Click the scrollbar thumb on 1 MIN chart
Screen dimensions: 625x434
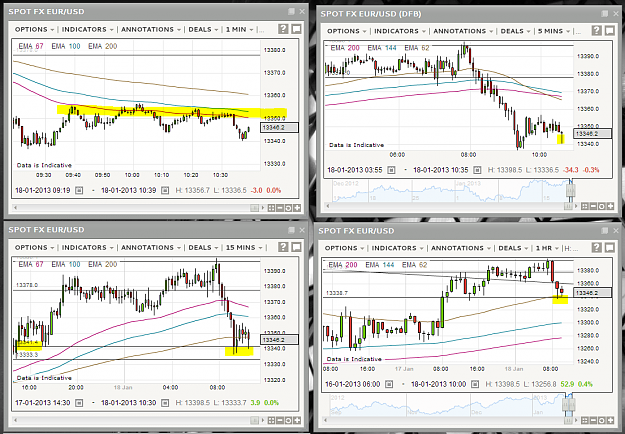[x=254, y=208]
